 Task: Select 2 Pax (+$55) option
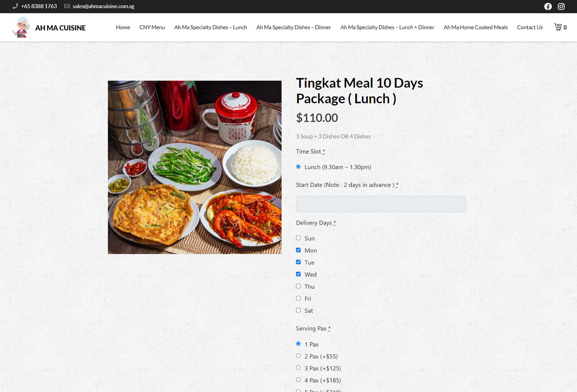[x=298, y=356]
